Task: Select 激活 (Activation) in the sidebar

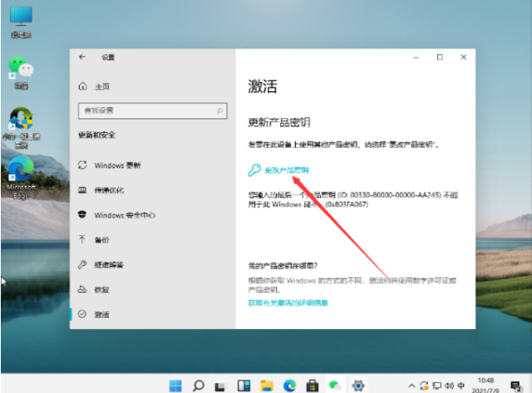Action: [101, 314]
